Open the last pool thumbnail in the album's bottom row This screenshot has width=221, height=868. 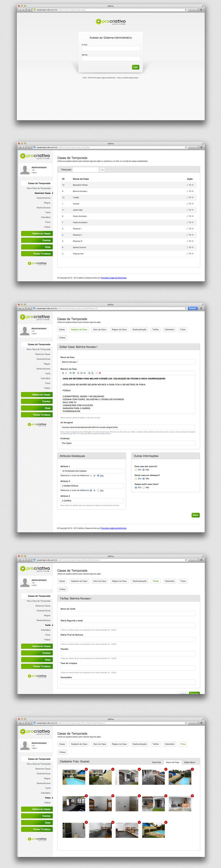click(x=153, y=830)
